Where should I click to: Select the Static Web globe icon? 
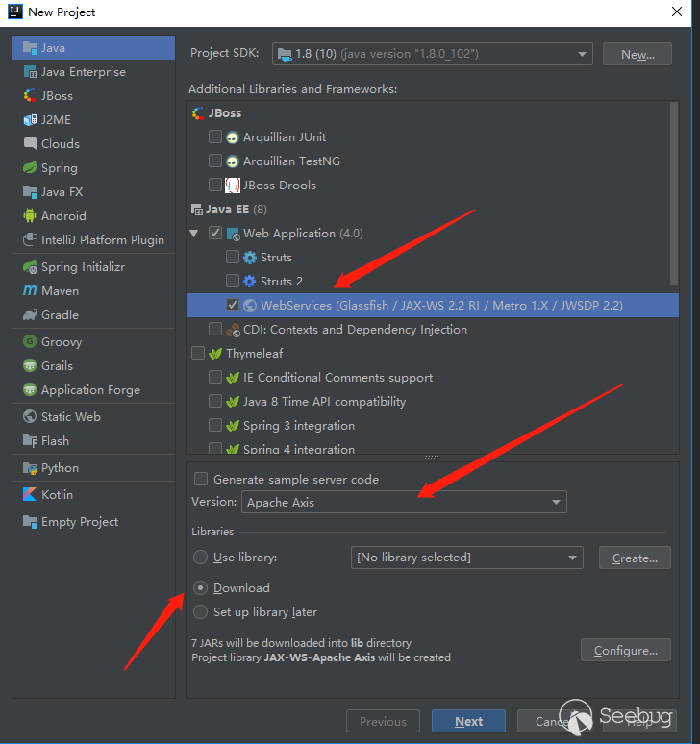(x=30, y=416)
